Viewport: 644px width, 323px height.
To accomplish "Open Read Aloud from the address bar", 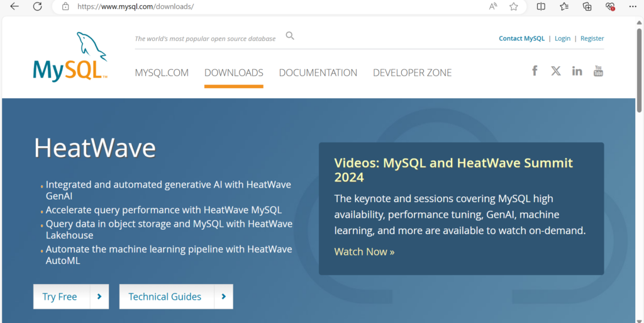I will click(493, 6).
